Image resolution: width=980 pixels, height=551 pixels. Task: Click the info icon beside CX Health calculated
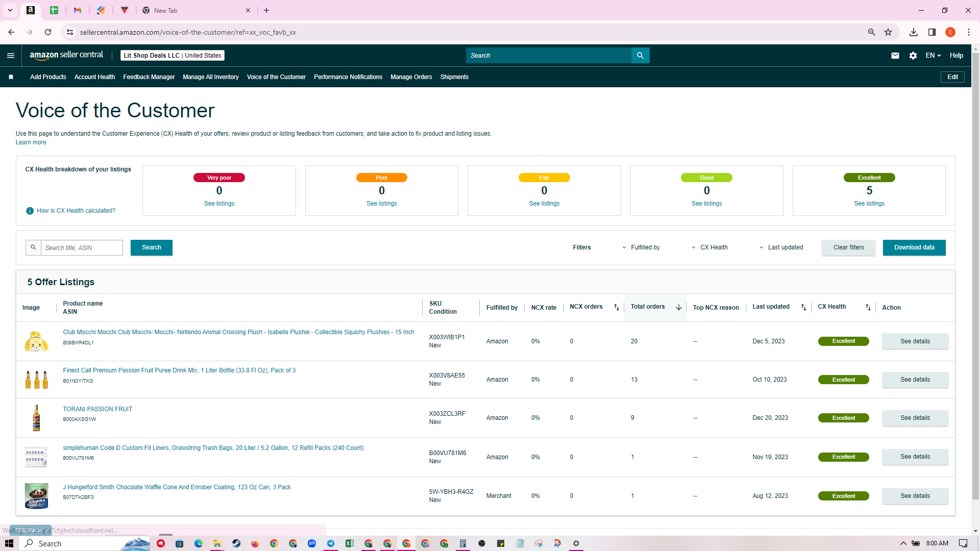tap(30, 211)
